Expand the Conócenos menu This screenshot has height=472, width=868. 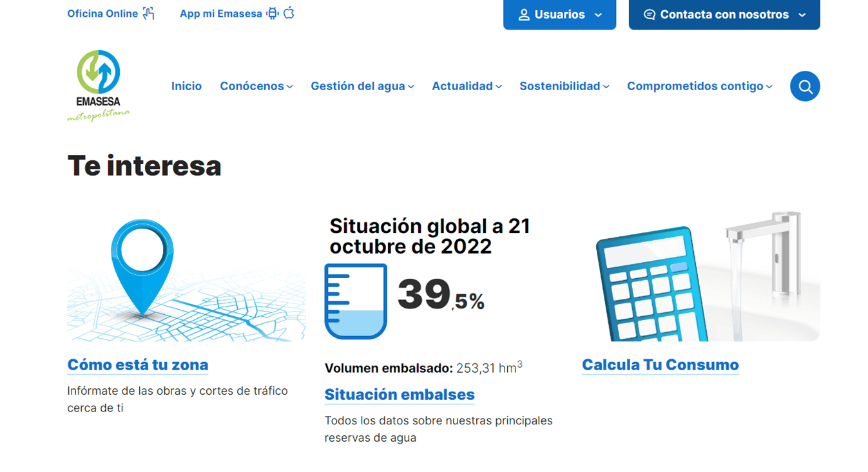click(256, 86)
